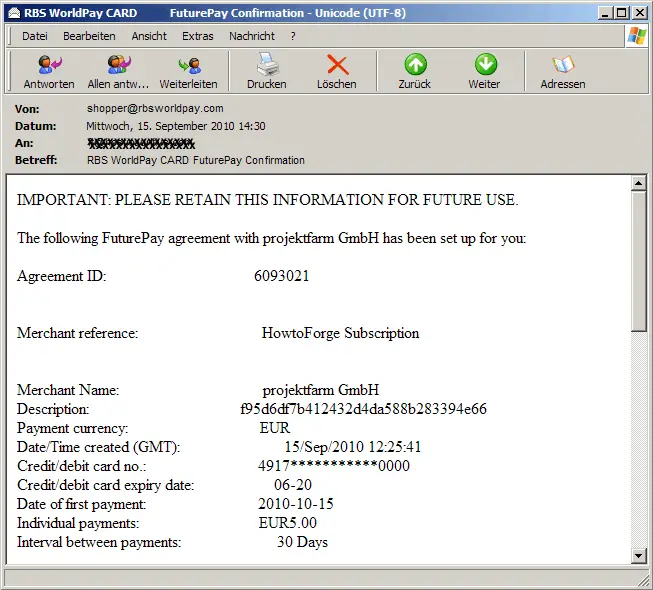Screen dimensions: 653x590
Task: Click the Betreff subject line text
Action: 196,160
